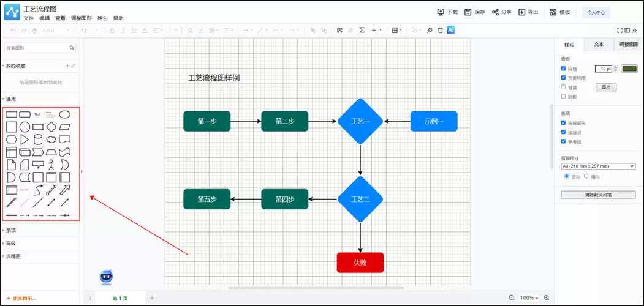644x306 pixels.
Task: Click the 分享 share button
Action: pyautogui.click(x=502, y=12)
